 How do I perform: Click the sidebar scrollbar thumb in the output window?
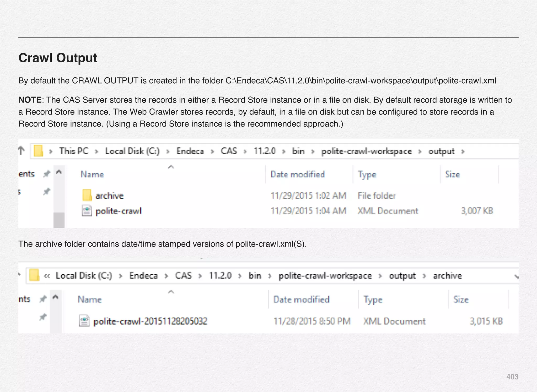click(x=59, y=220)
